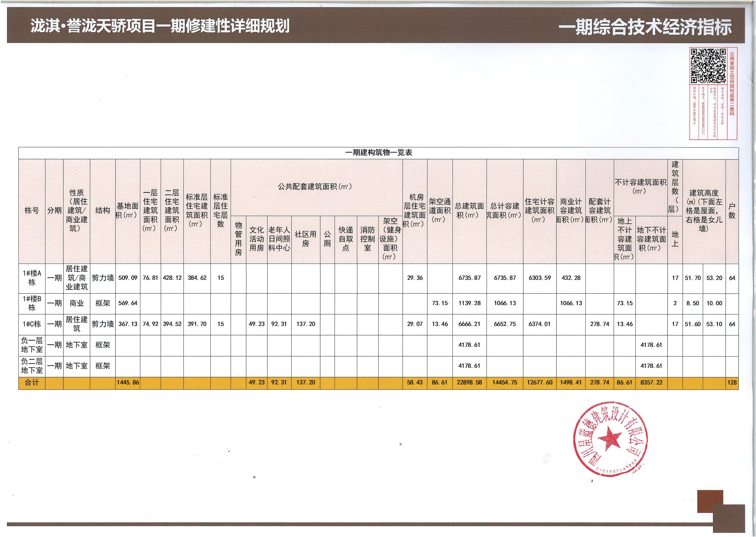This screenshot has width=756, height=537.
Task: Click the 合计 cell in yellow row
Action: (32, 383)
